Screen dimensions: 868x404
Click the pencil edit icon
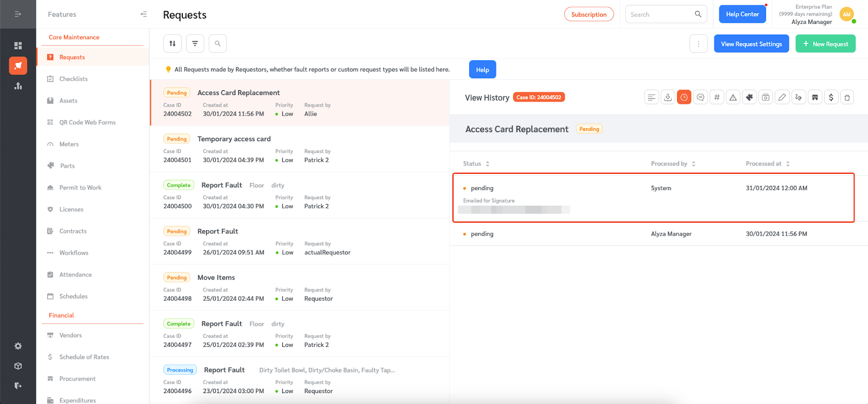(x=782, y=98)
